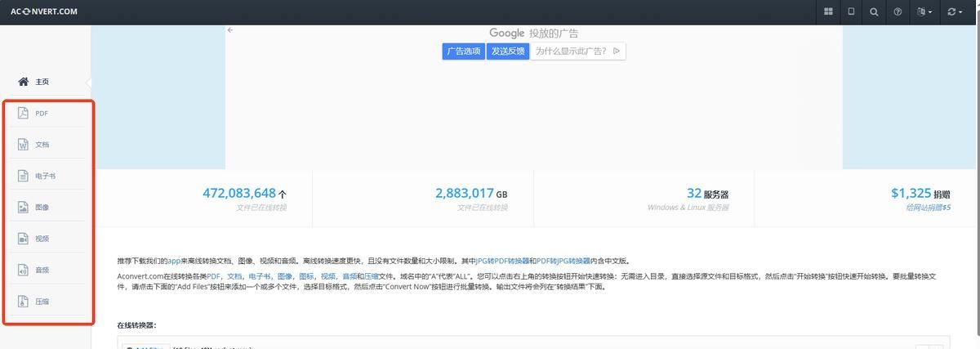Click the 32 服务器 statistic
Viewport: 980px width, 349px height.
coord(707,194)
